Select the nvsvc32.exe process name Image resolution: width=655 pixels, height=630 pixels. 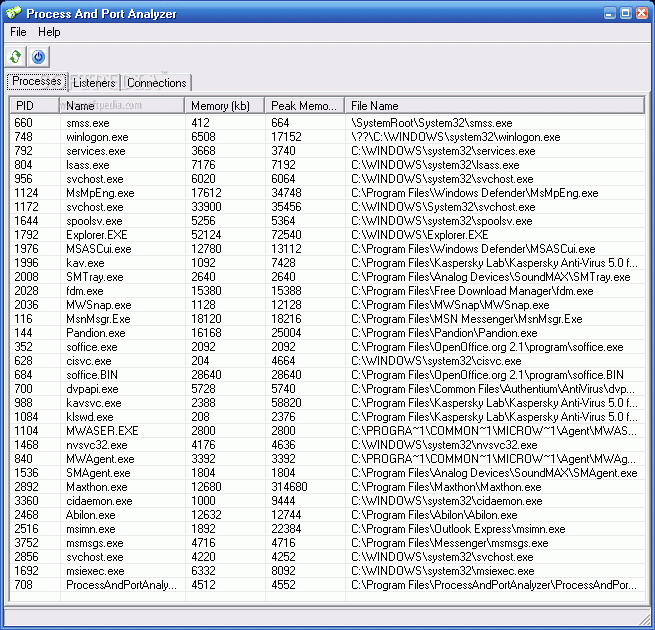point(96,445)
